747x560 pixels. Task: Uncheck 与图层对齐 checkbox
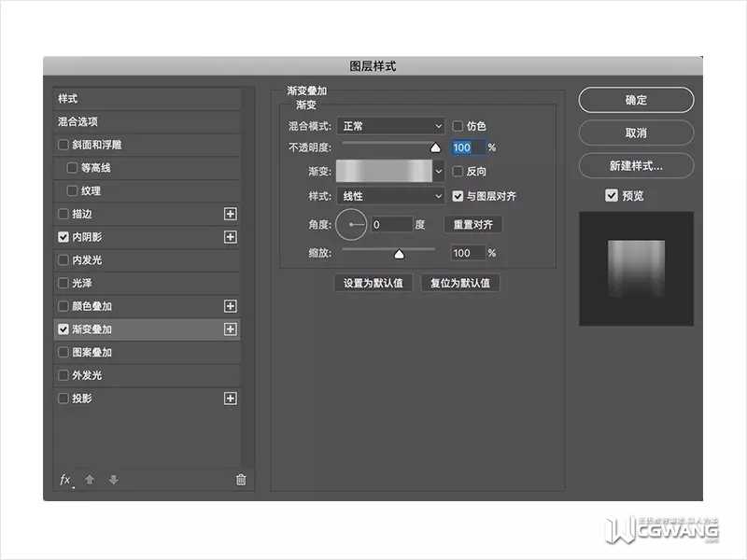point(458,196)
